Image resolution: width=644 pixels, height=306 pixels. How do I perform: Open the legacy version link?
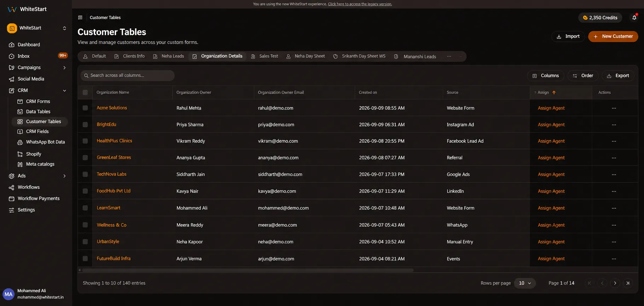[360, 4]
